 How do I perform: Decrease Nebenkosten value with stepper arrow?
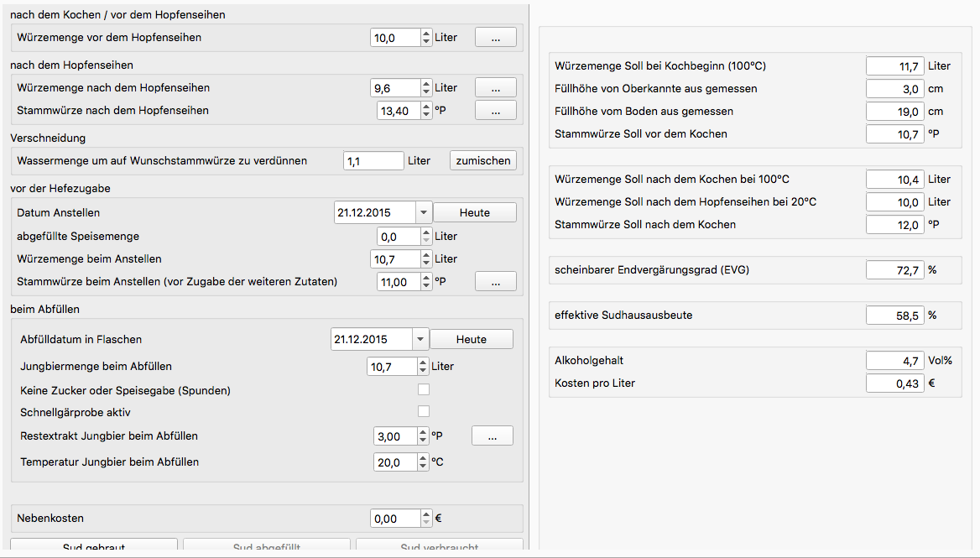coord(426,523)
